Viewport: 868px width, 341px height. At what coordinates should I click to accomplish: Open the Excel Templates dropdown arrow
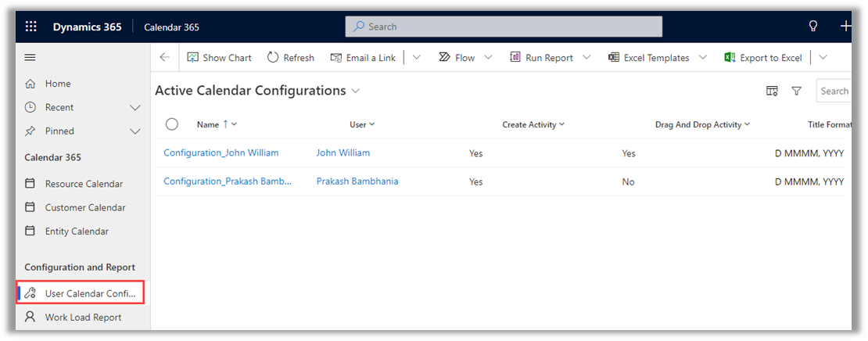point(703,58)
